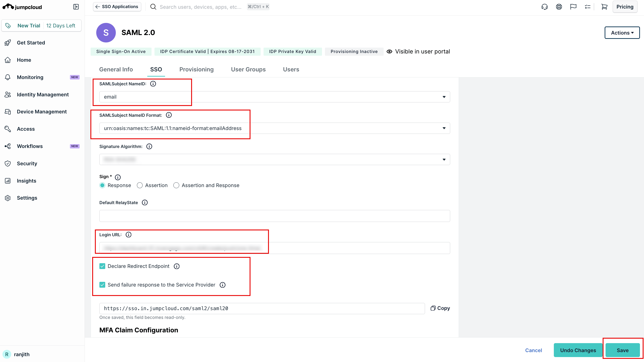
Task: Click the Settings gear icon
Action: click(8, 198)
